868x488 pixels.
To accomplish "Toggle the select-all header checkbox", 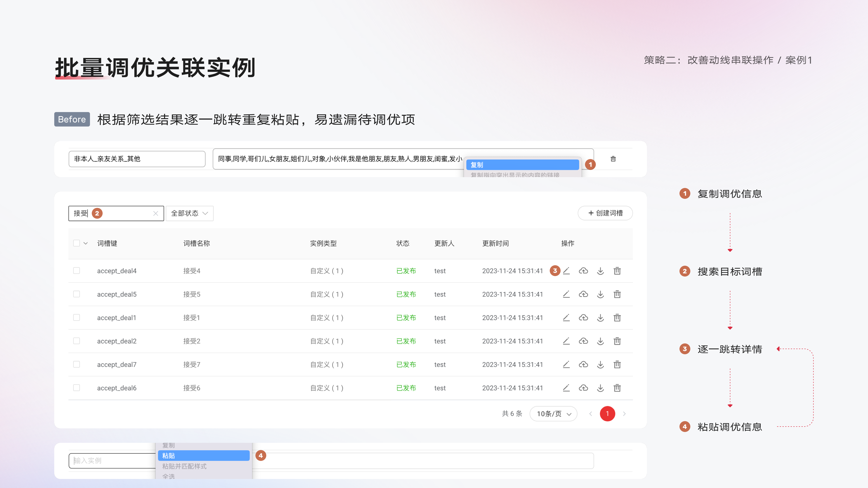I will [x=76, y=243].
